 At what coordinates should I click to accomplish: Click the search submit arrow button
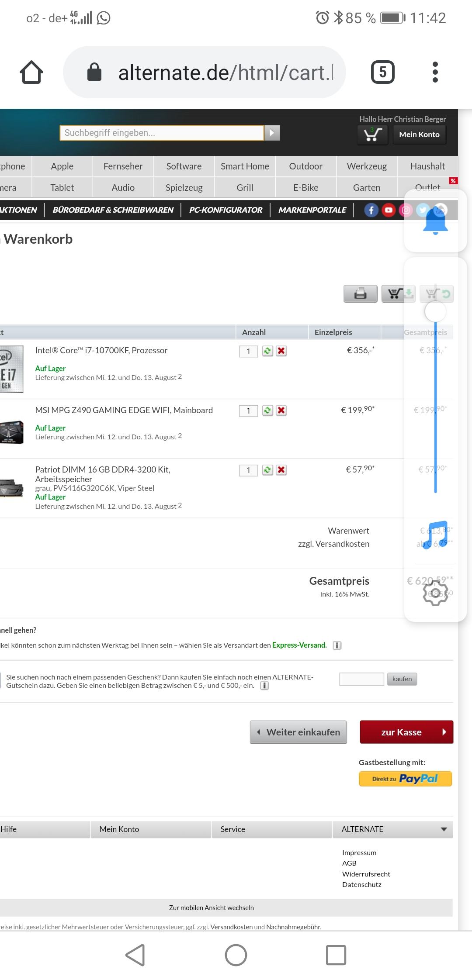point(272,133)
